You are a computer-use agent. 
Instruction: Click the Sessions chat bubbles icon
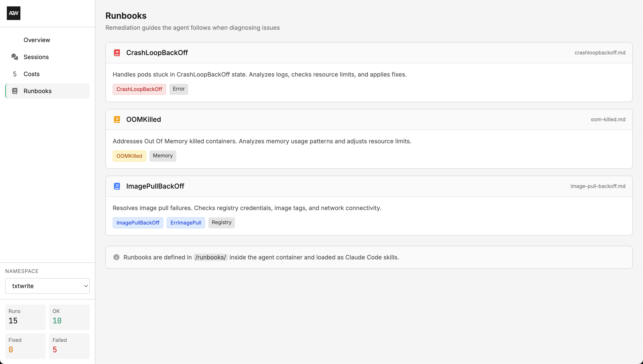point(15,57)
